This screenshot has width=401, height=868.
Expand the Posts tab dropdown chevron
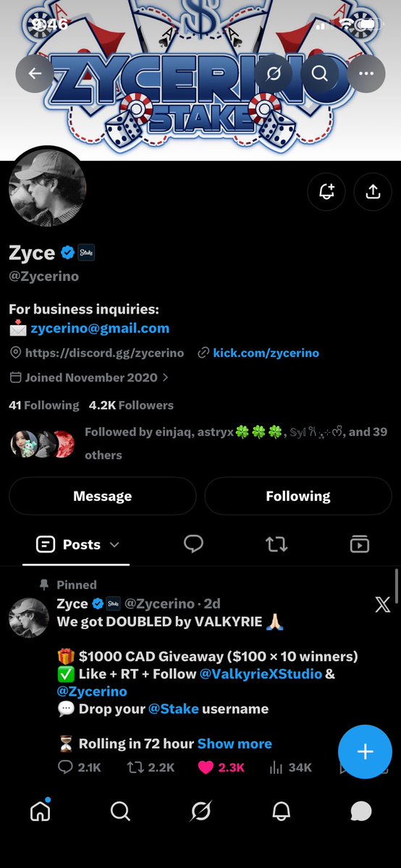(x=114, y=544)
